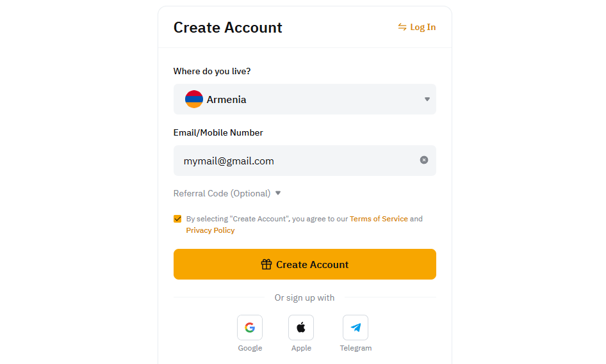Uncheck the terms agreement checkbox
606x364 pixels.
[x=177, y=219]
